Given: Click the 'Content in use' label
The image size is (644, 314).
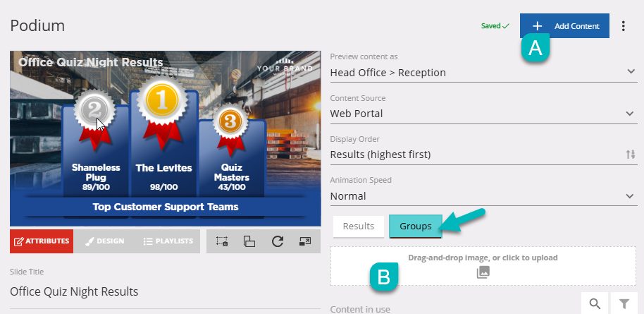Looking at the screenshot, I should click(x=360, y=309).
